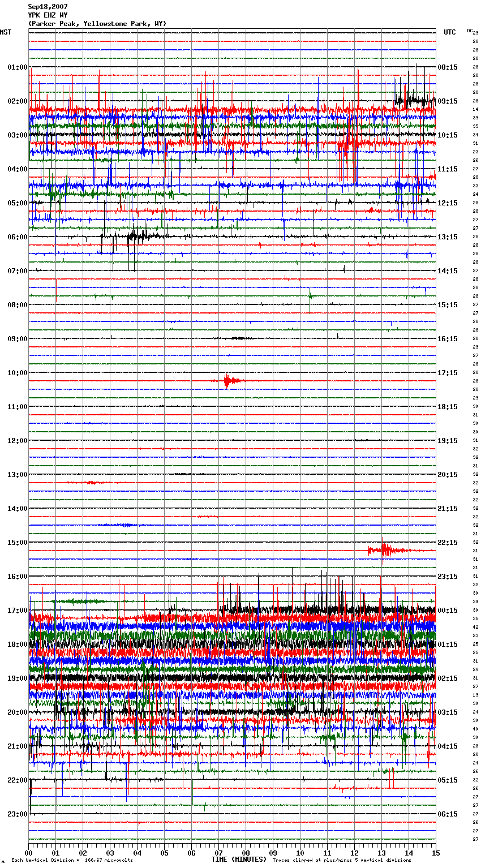Click the Each Vertical Division microvolts footnote

click(x=72, y=860)
